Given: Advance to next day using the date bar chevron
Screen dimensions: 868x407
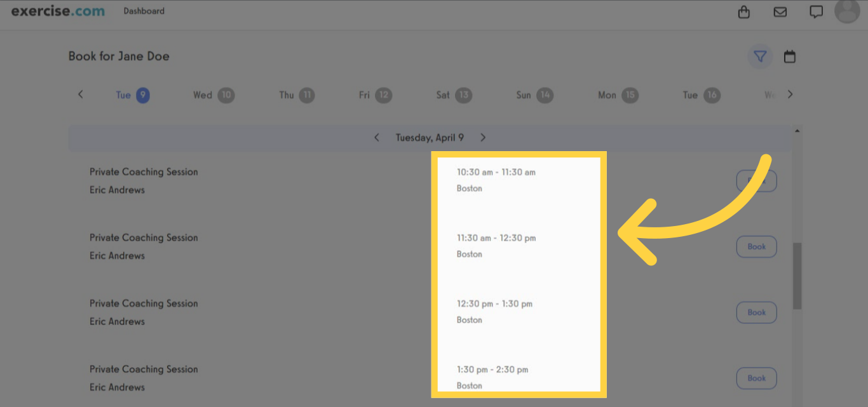Looking at the screenshot, I should pyautogui.click(x=483, y=137).
